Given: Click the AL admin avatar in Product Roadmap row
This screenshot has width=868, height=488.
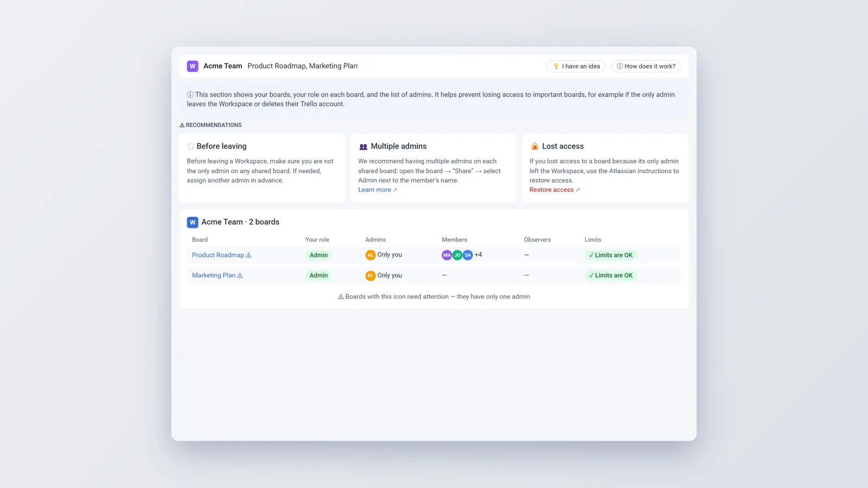Looking at the screenshot, I should tap(371, 255).
